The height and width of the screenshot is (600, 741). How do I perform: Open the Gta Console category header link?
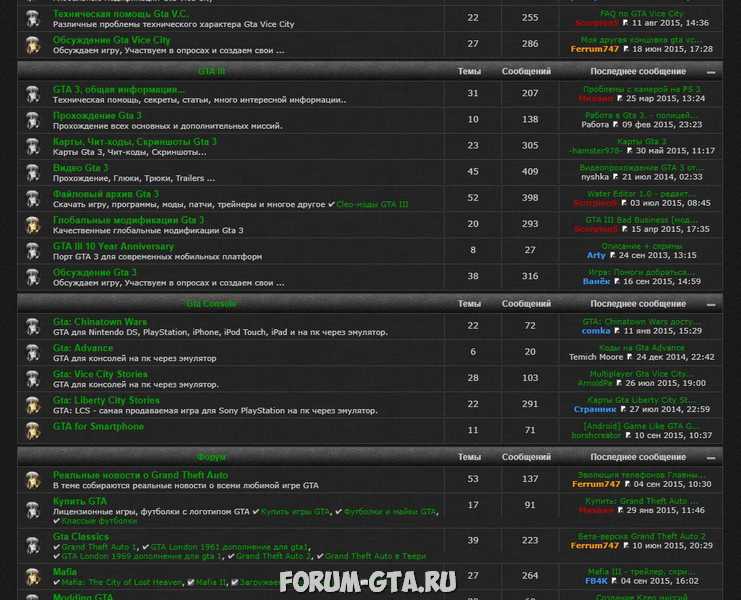tap(211, 304)
